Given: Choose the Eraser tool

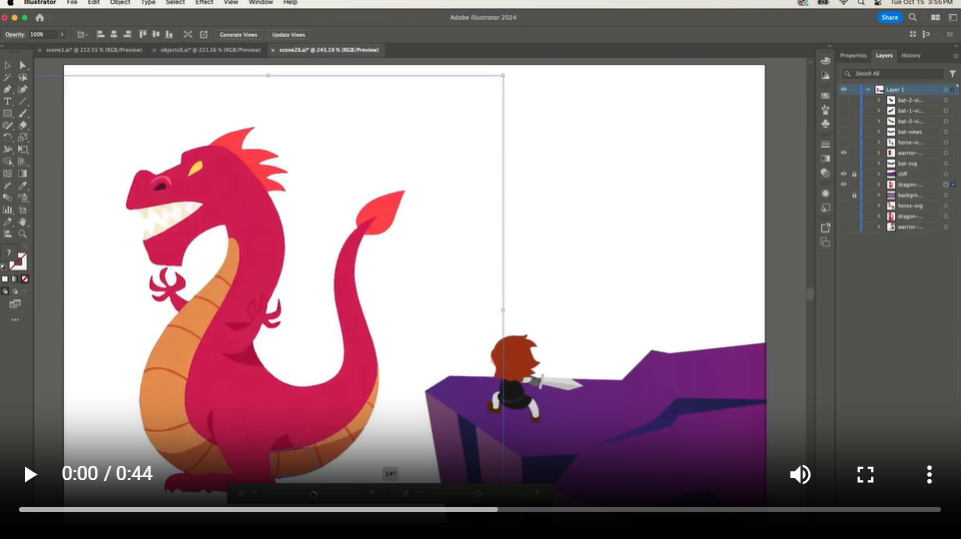Looking at the screenshot, I should click(23, 126).
